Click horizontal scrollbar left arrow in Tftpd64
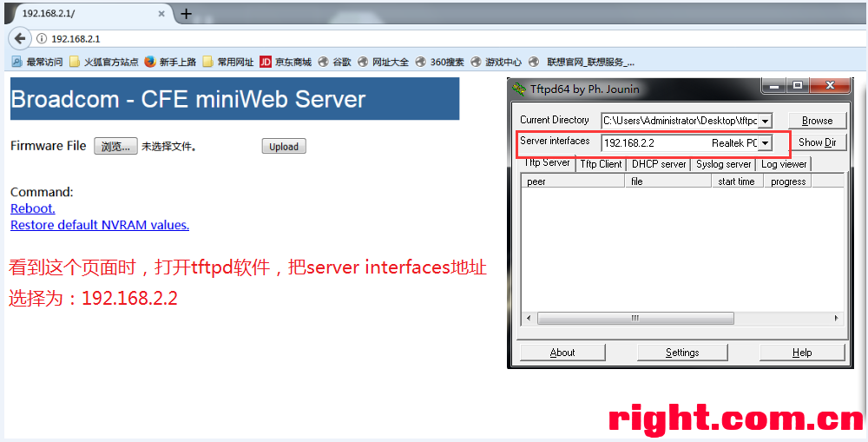868x442 pixels. pyautogui.click(x=529, y=319)
